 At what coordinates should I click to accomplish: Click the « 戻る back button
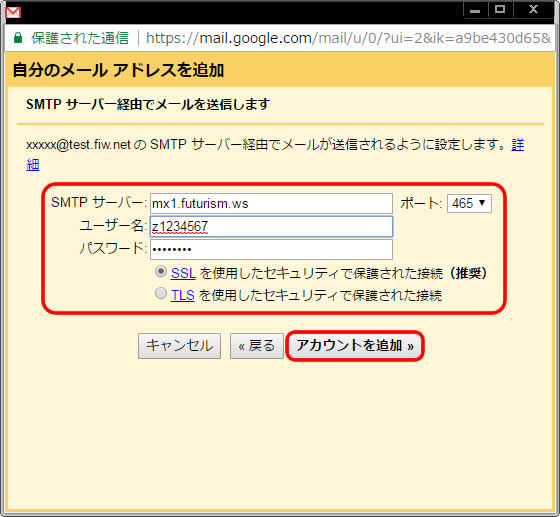(257, 346)
